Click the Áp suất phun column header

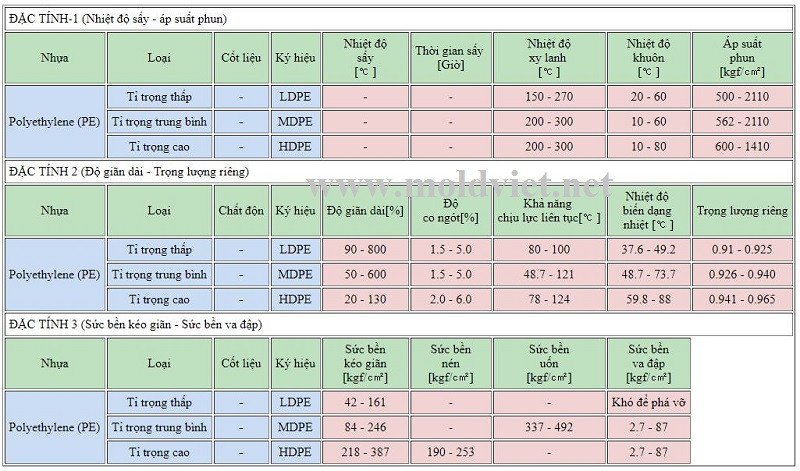742,58
